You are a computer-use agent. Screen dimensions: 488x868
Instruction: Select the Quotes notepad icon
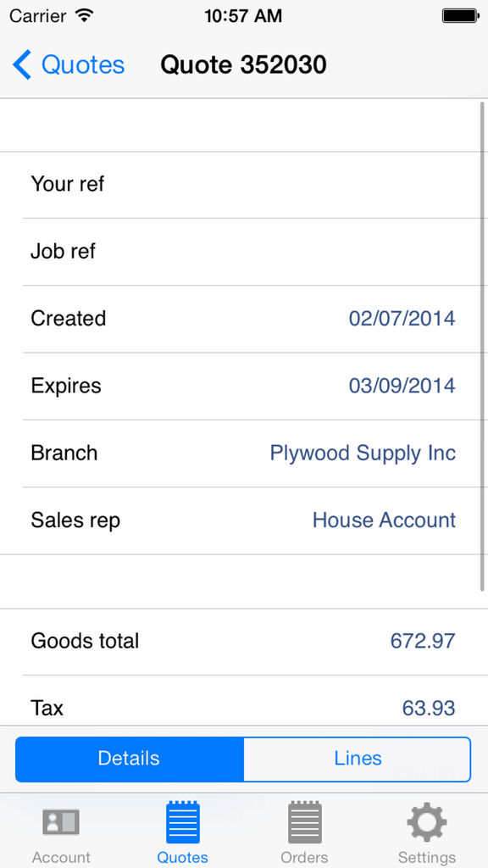pos(183,822)
